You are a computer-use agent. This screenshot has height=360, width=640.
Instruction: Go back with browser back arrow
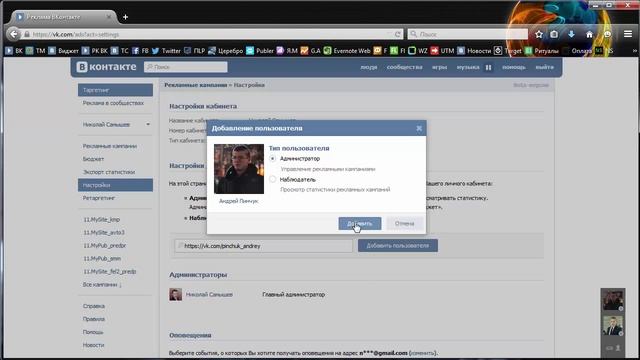tap(14, 34)
